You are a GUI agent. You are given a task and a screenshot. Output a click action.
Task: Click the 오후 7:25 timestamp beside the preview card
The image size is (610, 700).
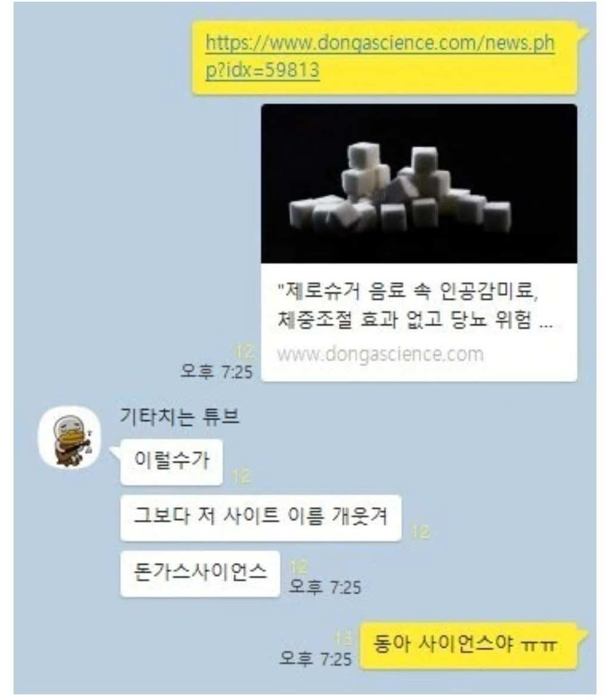(216, 371)
